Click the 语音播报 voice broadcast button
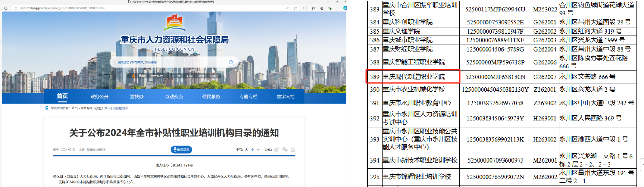This screenshot has width=644, height=187. (x=181, y=150)
